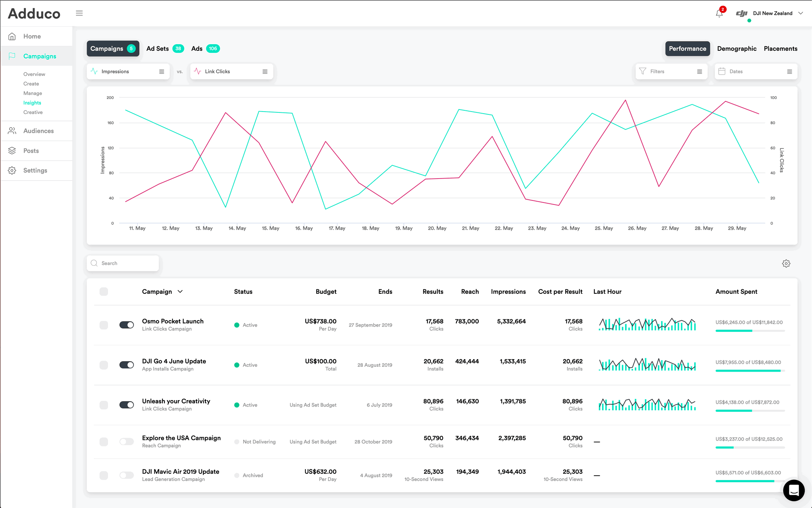Click the green active dot for DJI Go 4 June Update

pyautogui.click(x=237, y=365)
